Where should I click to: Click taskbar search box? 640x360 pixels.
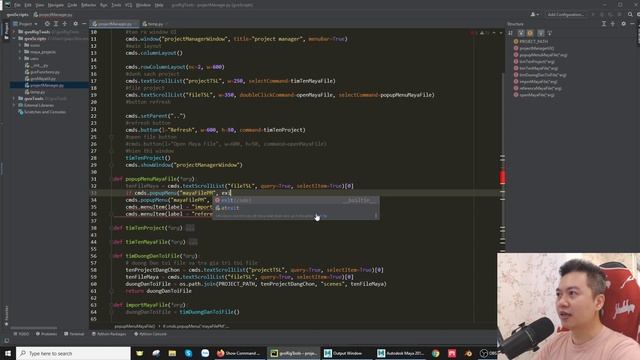[x=73, y=353]
